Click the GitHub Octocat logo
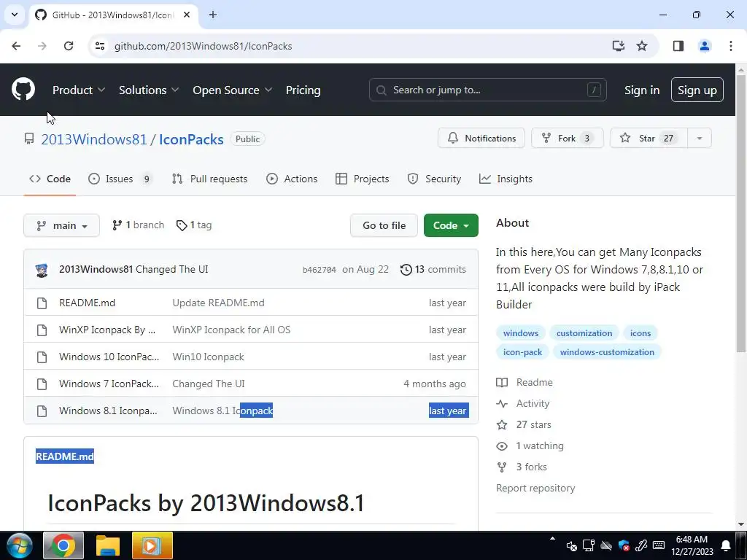The width and height of the screenshot is (747, 560). coord(23,90)
